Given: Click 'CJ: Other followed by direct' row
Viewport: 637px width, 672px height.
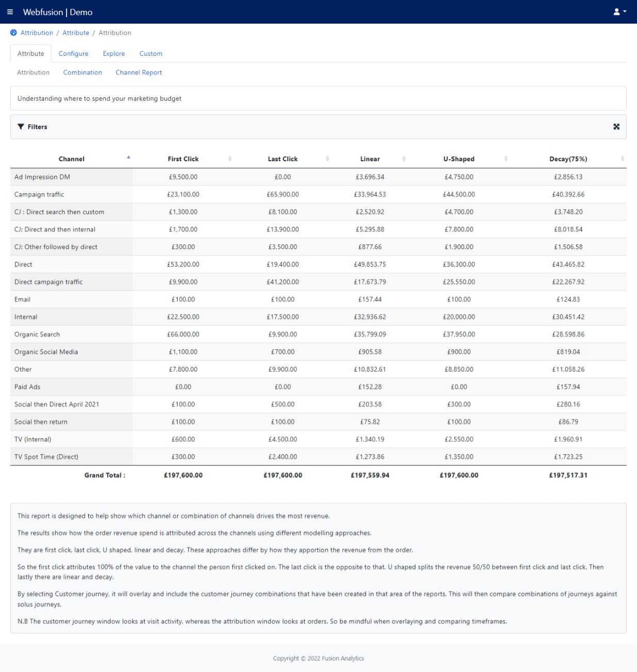Looking at the screenshot, I should tap(318, 247).
